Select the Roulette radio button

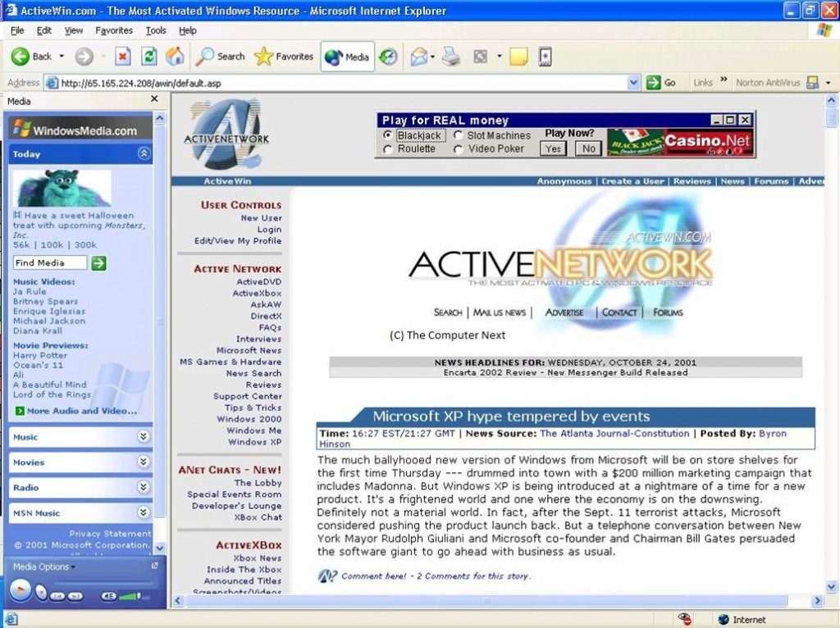point(388,149)
